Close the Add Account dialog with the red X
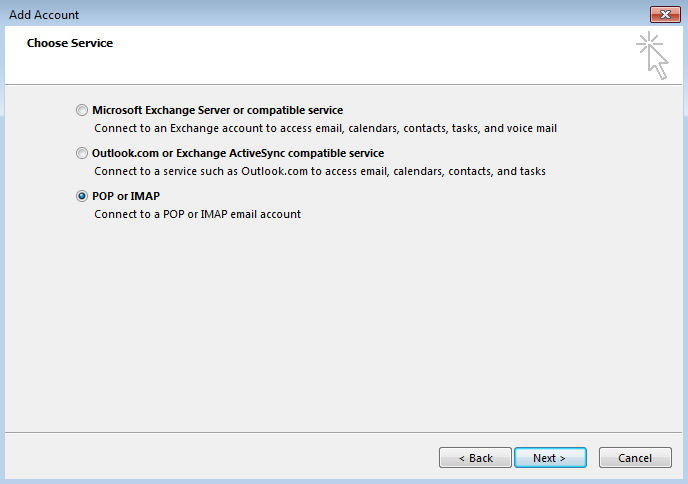Screen dimensions: 688x484 [665, 14]
